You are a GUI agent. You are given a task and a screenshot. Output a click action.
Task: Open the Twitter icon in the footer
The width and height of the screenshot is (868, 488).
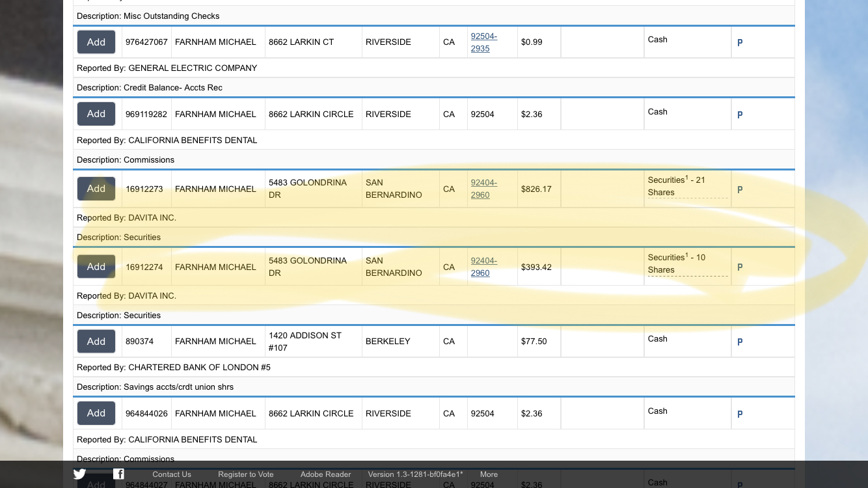pyautogui.click(x=79, y=474)
